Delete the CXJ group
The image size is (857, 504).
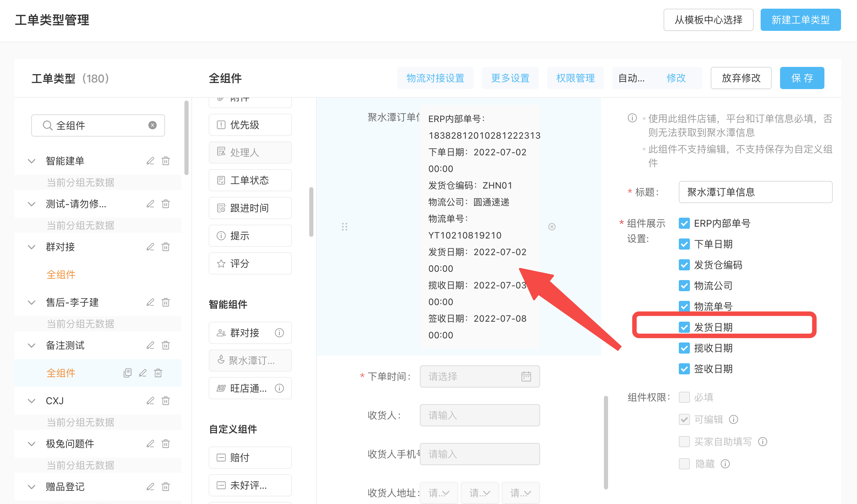(166, 401)
